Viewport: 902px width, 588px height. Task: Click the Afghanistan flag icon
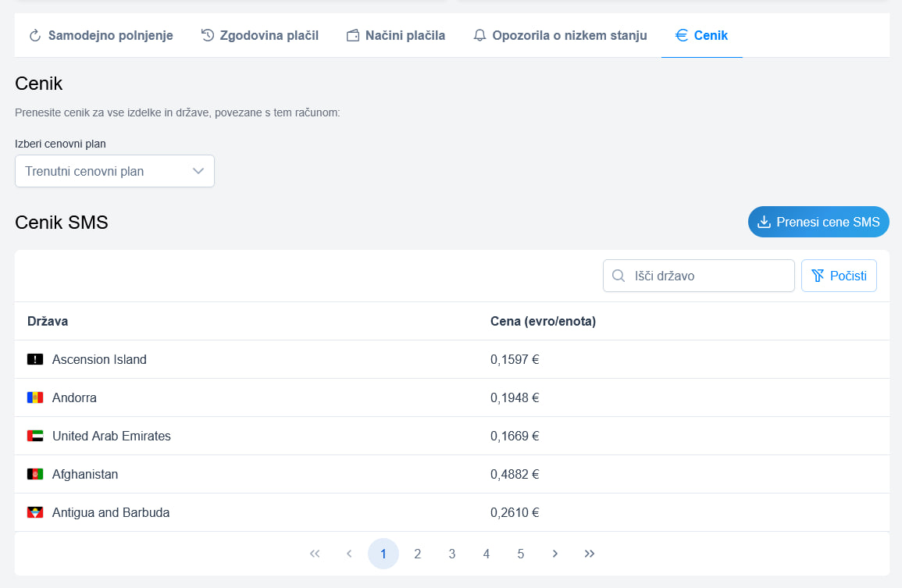pos(35,474)
